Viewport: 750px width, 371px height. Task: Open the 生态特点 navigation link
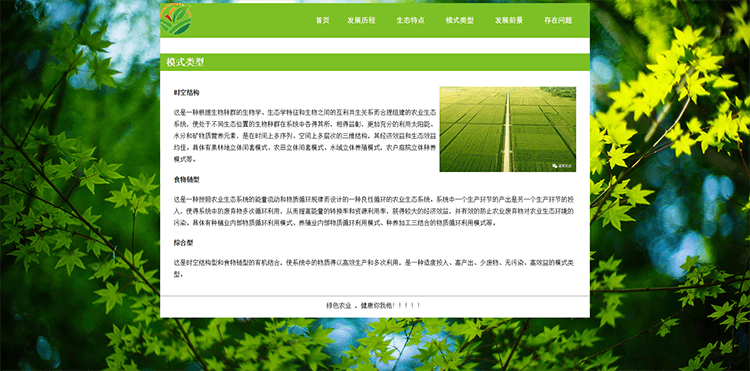coord(410,21)
